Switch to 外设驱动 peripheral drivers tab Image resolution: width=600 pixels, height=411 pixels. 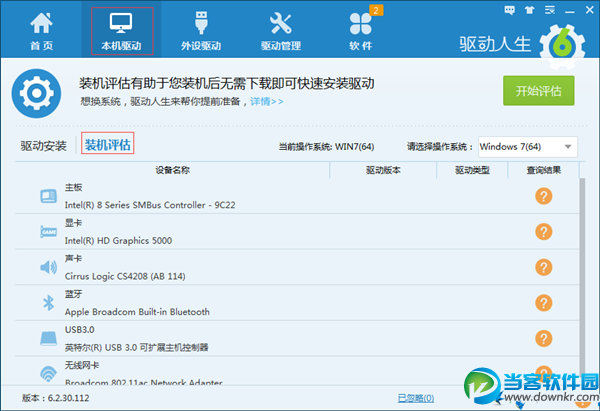[x=201, y=31]
